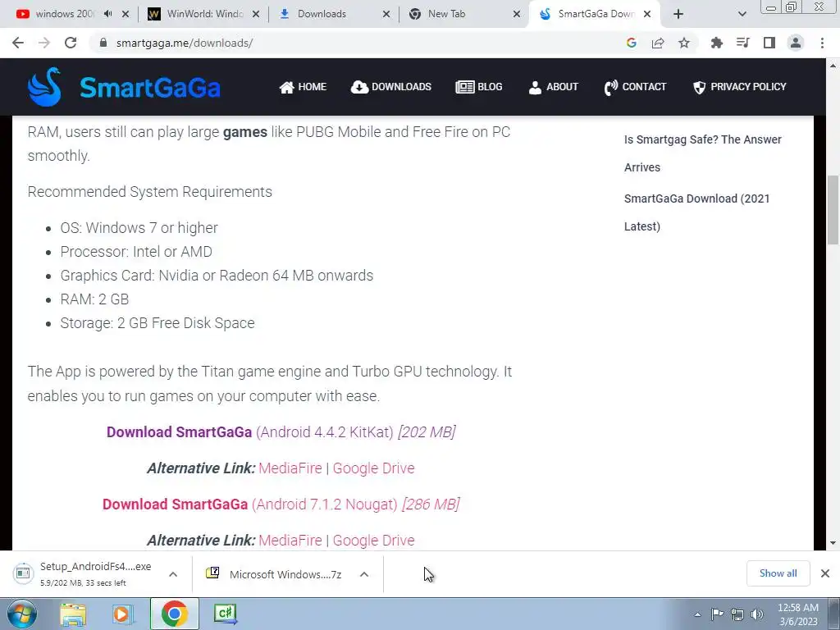Open Windows Explorer from taskbar

pyautogui.click(x=73, y=614)
